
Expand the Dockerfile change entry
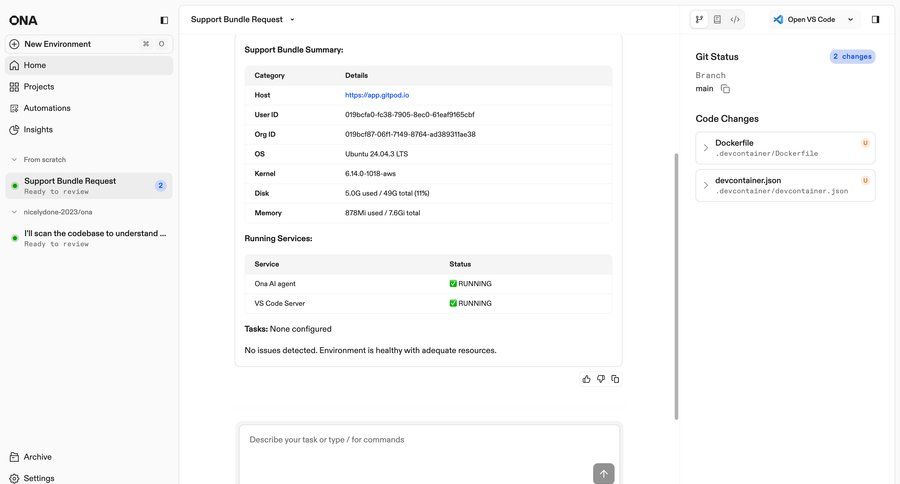(x=706, y=148)
